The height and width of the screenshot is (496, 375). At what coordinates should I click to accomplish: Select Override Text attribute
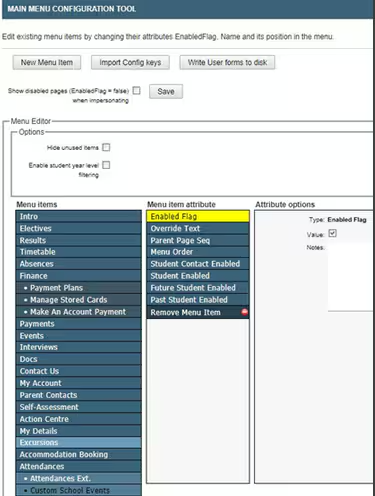coord(198,228)
